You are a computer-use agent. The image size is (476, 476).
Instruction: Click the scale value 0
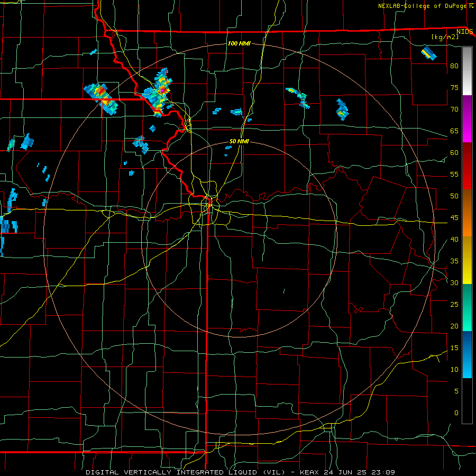456,413
